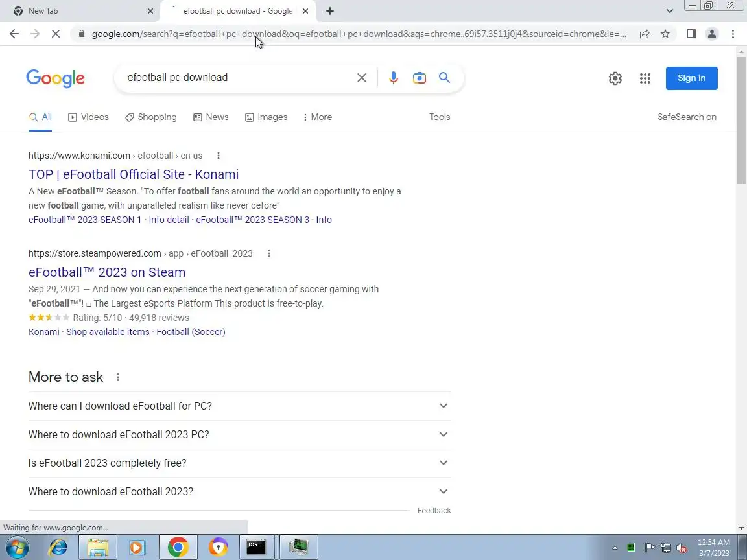Click the Chrome address bar URL
Screen dimensions: 747x560
[x=359, y=34]
